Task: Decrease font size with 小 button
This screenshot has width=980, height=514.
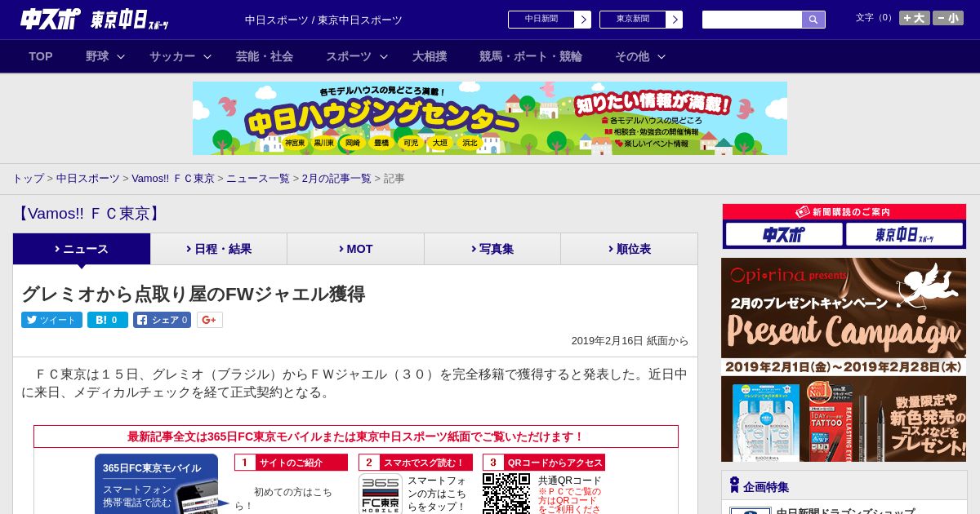Action: click(x=947, y=18)
